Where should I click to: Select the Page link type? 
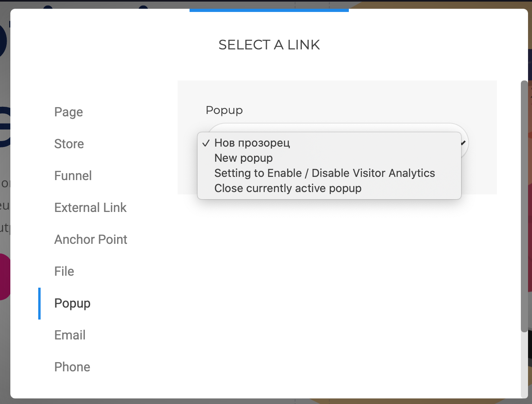coord(68,112)
